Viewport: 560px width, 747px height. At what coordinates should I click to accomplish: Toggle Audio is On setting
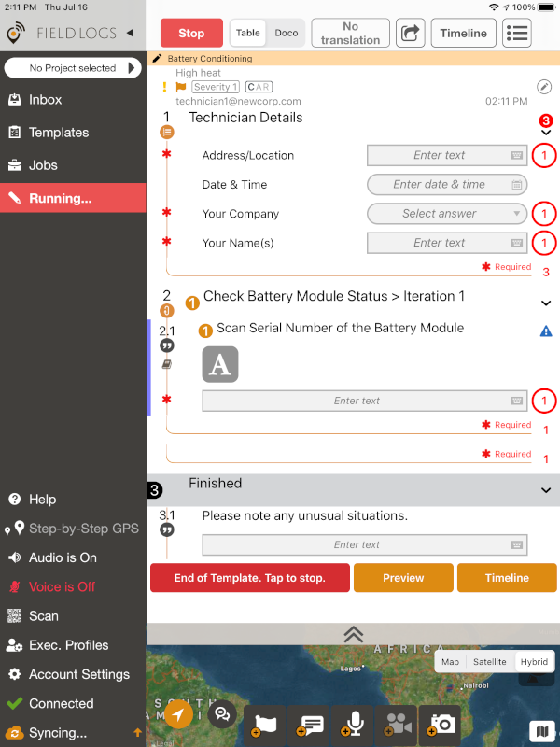coord(63,557)
